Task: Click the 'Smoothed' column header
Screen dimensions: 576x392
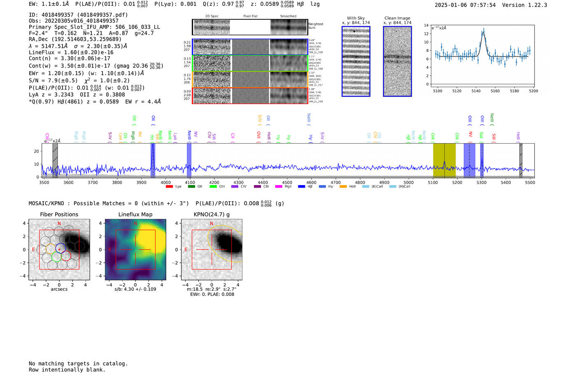Action: [x=288, y=16]
